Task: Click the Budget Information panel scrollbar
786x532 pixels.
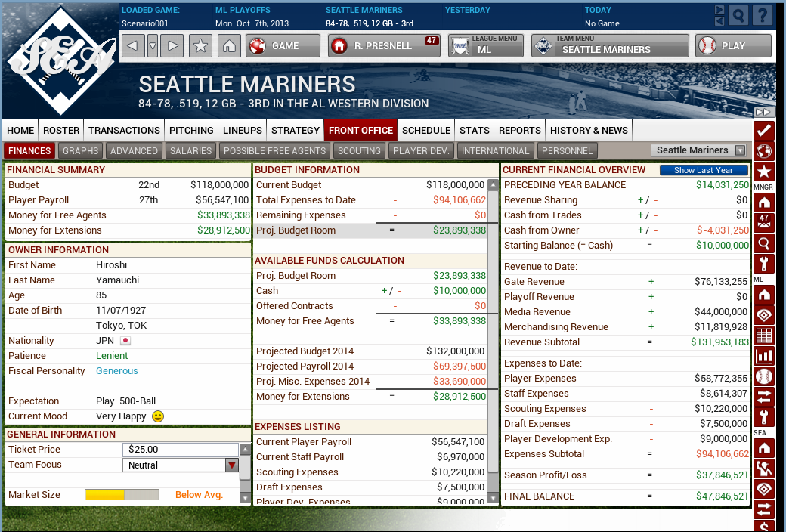Action: click(493, 340)
